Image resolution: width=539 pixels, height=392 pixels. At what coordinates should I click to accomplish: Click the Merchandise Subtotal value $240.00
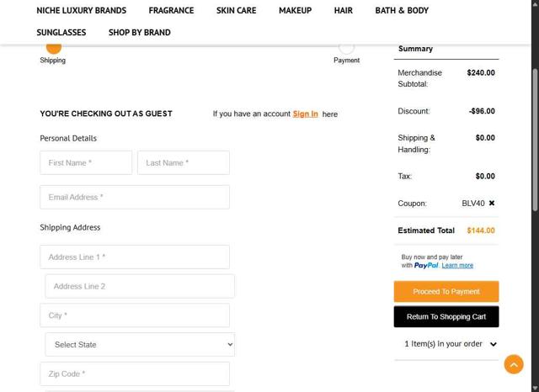[481, 72]
